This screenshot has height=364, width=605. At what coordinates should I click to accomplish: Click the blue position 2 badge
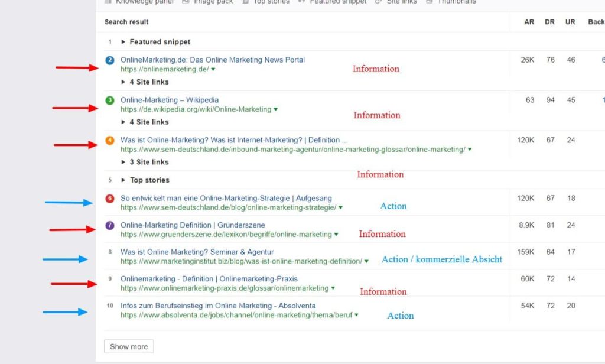(110, 60)
